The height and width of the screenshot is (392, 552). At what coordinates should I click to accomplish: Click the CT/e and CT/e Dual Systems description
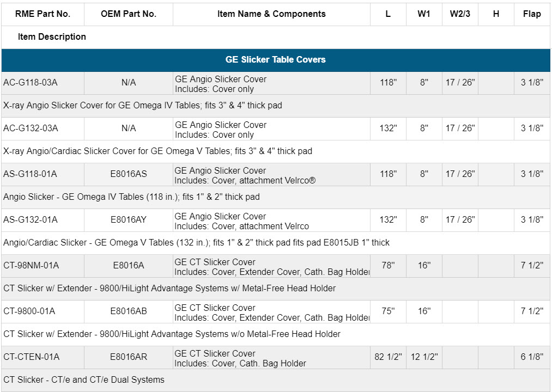(84, 379)
